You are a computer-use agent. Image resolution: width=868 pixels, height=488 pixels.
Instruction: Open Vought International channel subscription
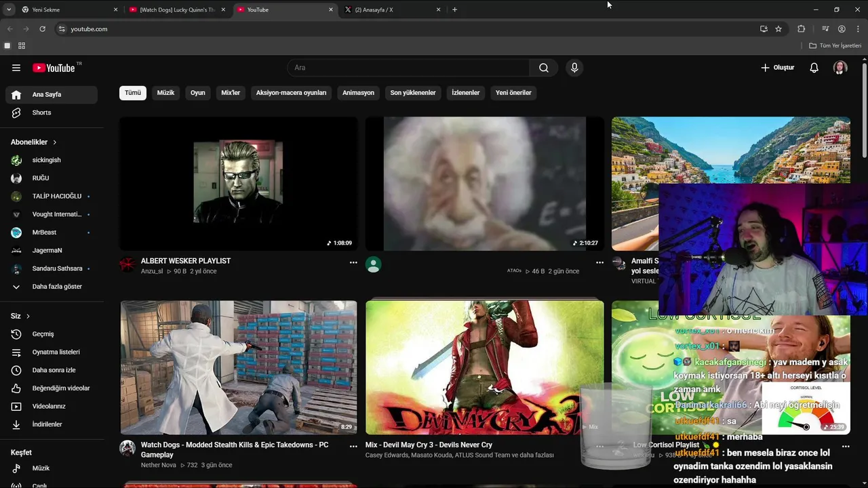(x=52, y=214)
